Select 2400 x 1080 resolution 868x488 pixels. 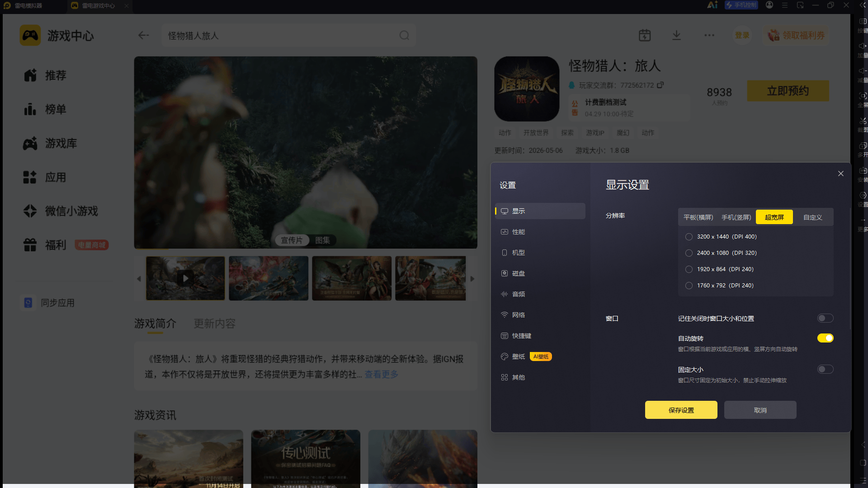[x=689, y=253]
